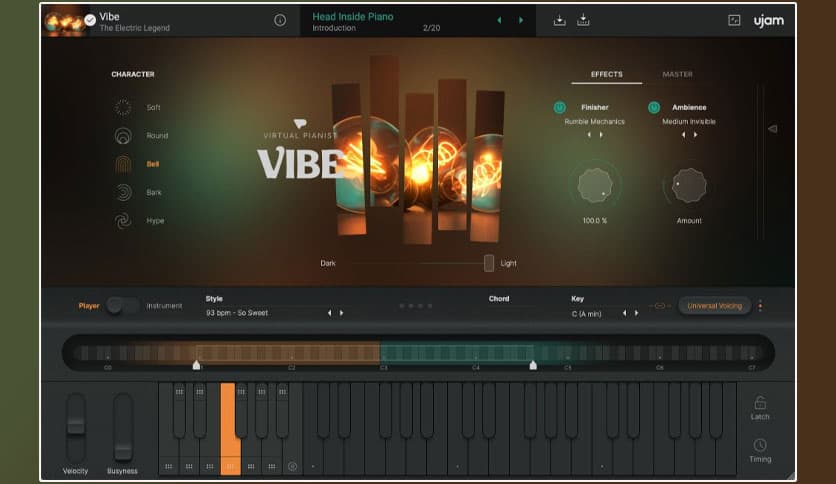836x484 pixels.
Task: Click the 2/20 preset counter
Action: 431,28
